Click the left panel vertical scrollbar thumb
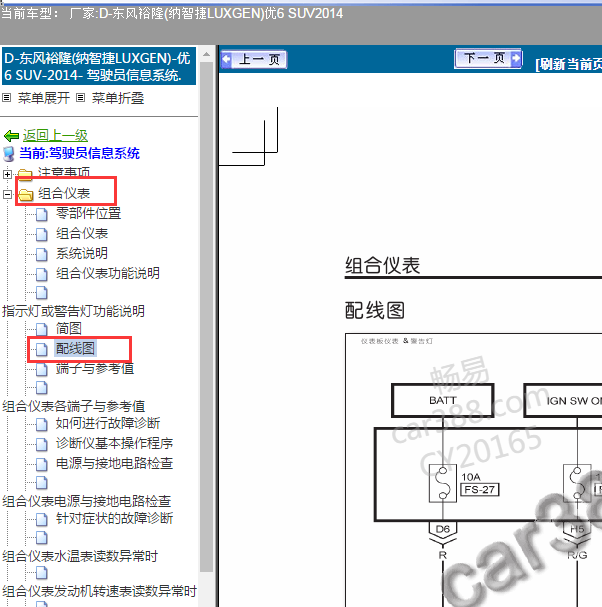The height and width of the screenshot is (607, 602). point(206,317)
